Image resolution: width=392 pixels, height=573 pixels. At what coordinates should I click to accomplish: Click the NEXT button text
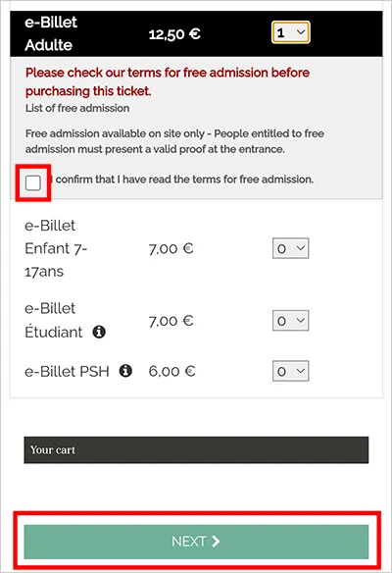[189, 542]
